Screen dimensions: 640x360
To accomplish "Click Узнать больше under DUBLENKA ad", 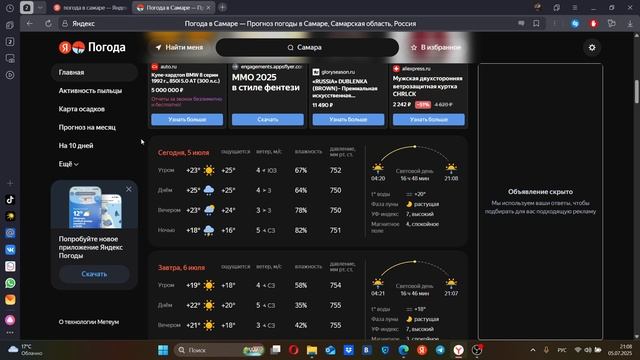I will (348, 120).
